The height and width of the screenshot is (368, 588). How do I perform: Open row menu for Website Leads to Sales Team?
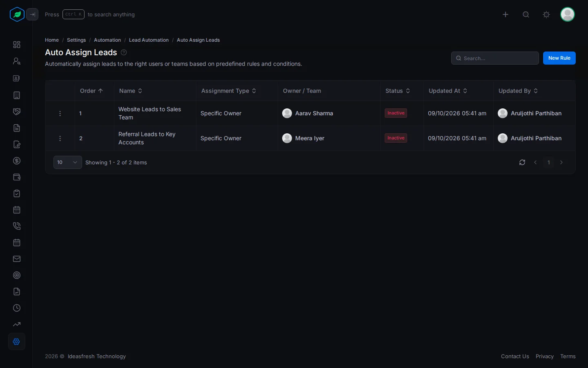pyautogui.click(x=60, y=114)
